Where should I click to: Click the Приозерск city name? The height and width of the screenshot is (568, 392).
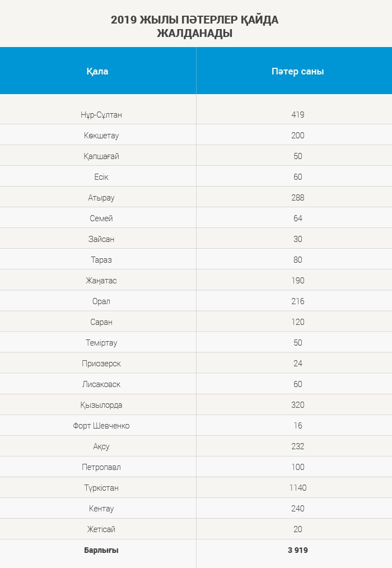101,364
